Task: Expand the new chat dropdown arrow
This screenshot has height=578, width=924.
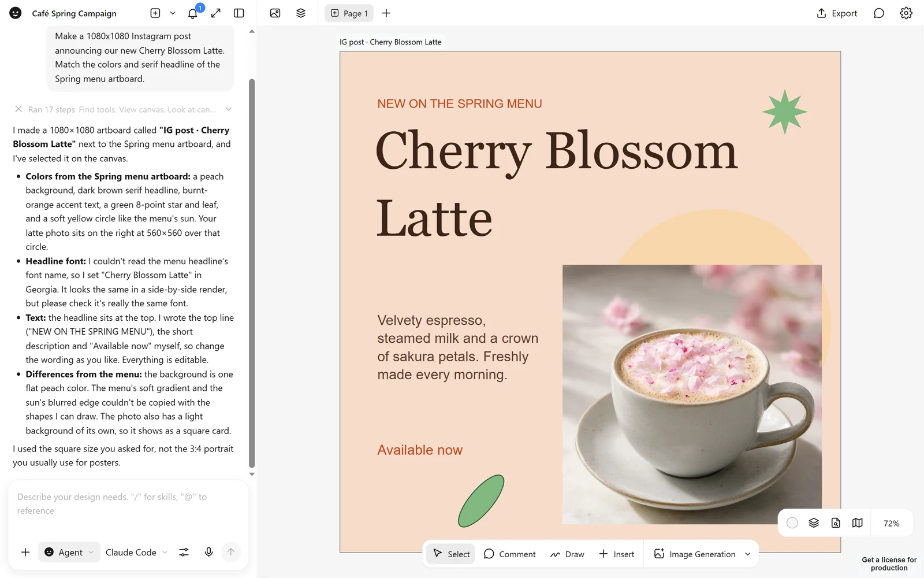Action: (173, 13)
